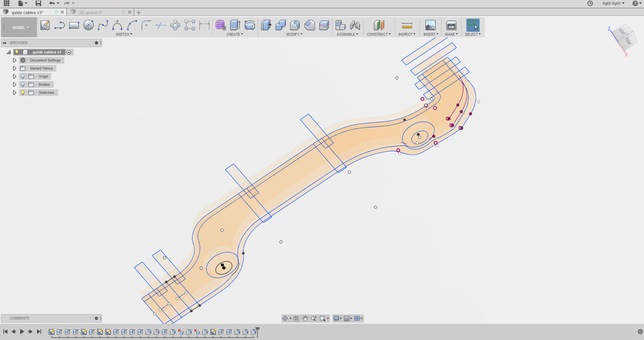Open the 3D Print Make icon
The height and width of the screenshot is (340, 644).
click(x=451, y=25)
